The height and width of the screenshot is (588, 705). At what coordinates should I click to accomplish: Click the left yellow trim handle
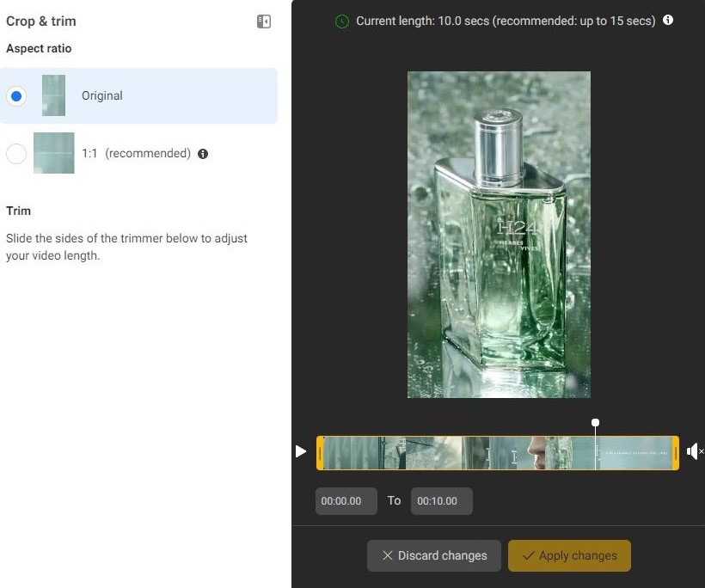[320, 453]
